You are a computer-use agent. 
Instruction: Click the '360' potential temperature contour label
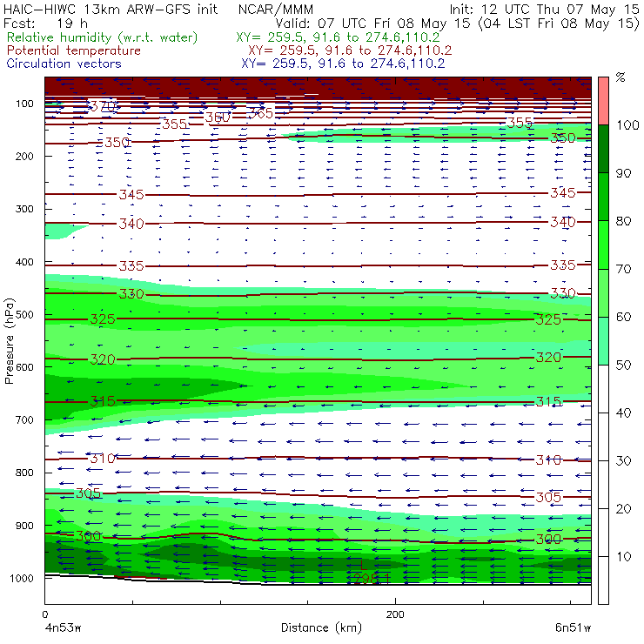click(218, 117)
